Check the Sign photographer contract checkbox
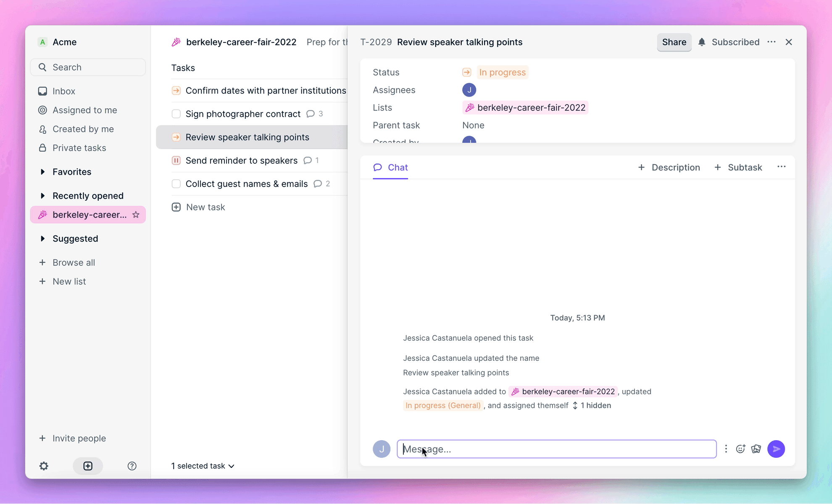Image resolution: width=832 pixels, height=504 pixels. (x=176, y=114)
